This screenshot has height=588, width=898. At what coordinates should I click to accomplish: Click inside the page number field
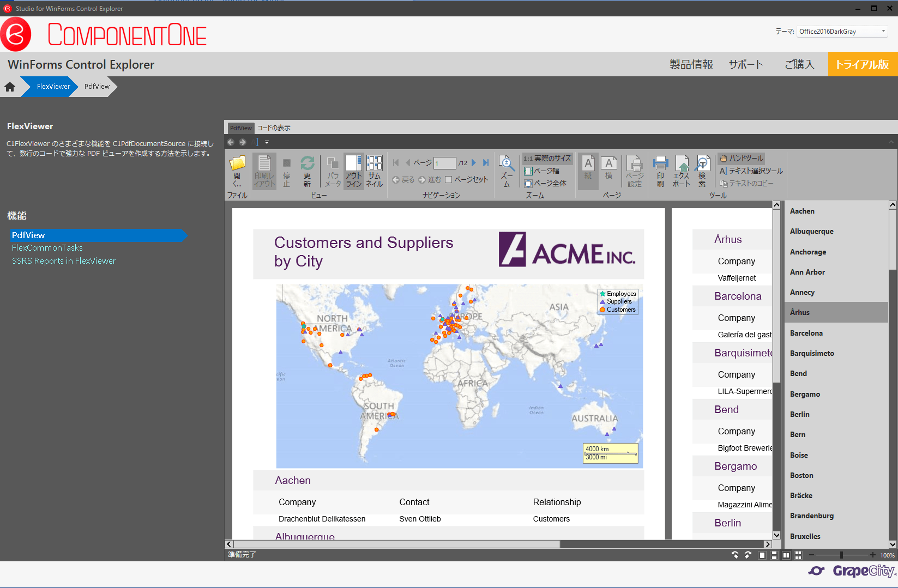click(444, 163)
